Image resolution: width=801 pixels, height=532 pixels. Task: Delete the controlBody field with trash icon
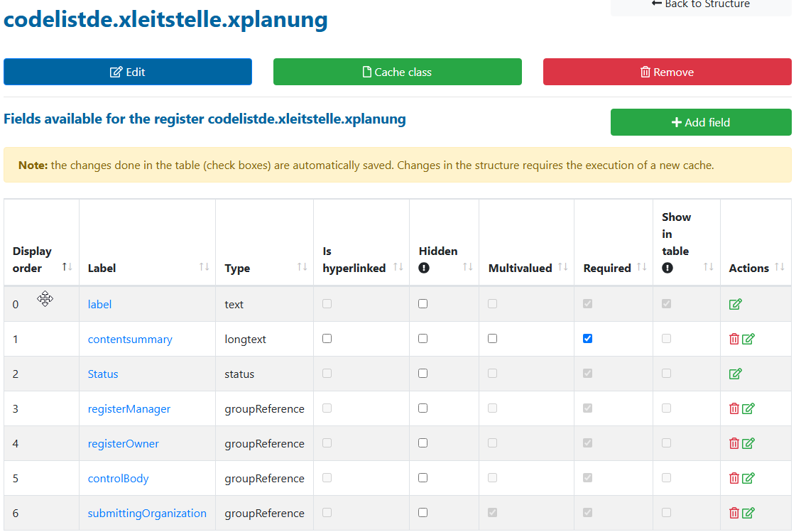coord(734,478)
